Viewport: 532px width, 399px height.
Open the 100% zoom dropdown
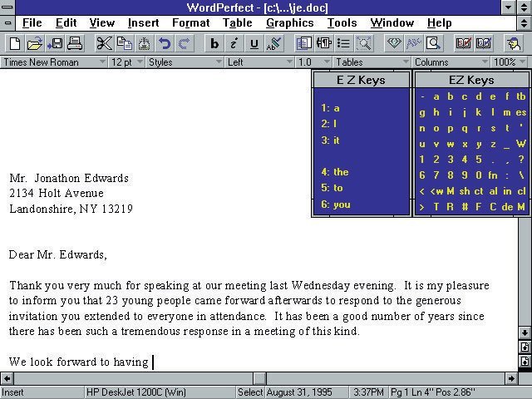point(510,62)
